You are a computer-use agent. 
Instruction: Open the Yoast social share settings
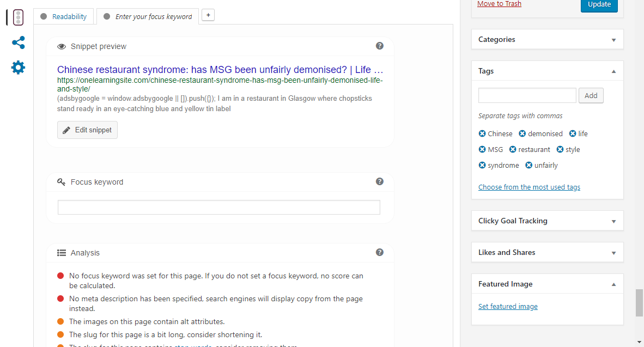(x=18, y=42)
